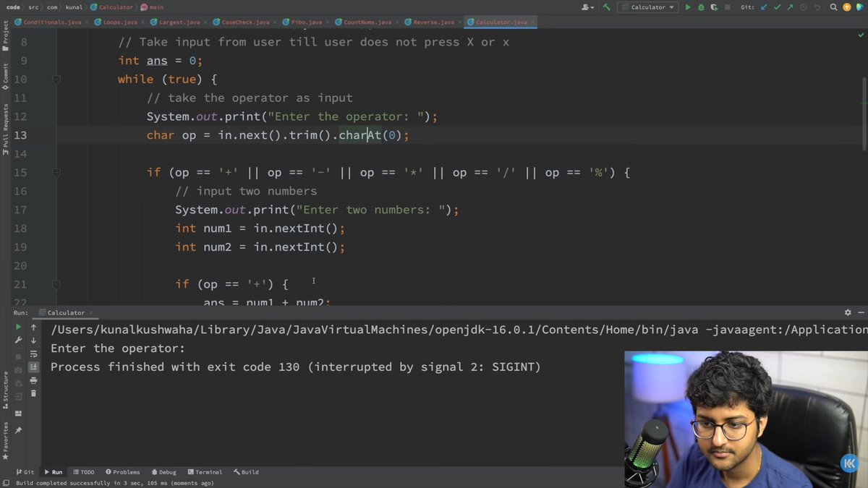
Task: Open the Problems tool window
Action: click(122, 472)
